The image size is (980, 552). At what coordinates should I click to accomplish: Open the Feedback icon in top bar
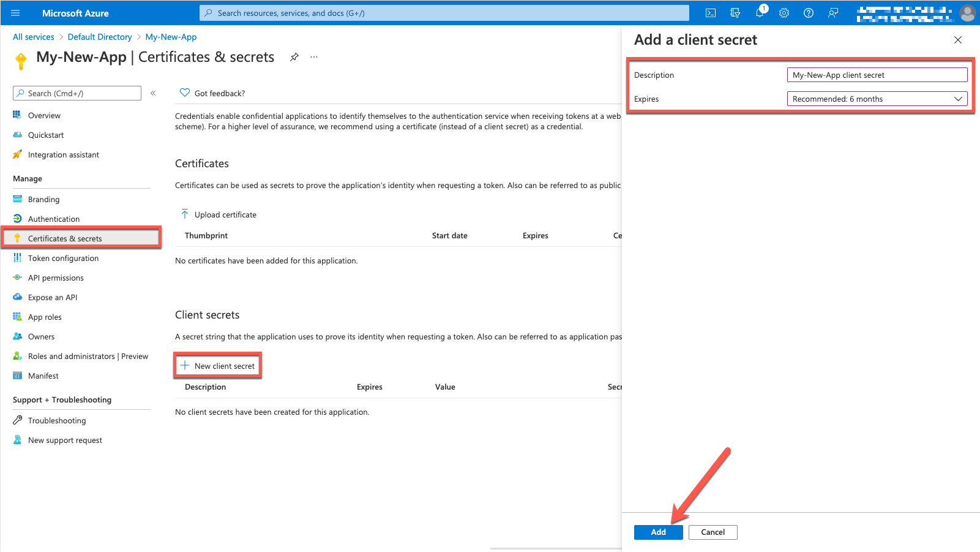[x=833, y=13]
